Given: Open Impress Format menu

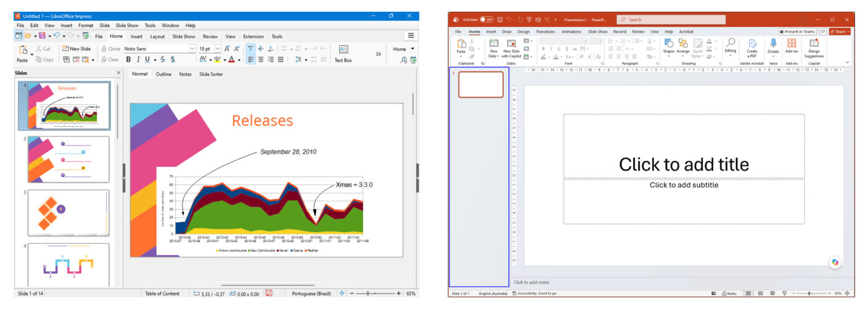Looking at the screenshot, I should click(86, 25).
